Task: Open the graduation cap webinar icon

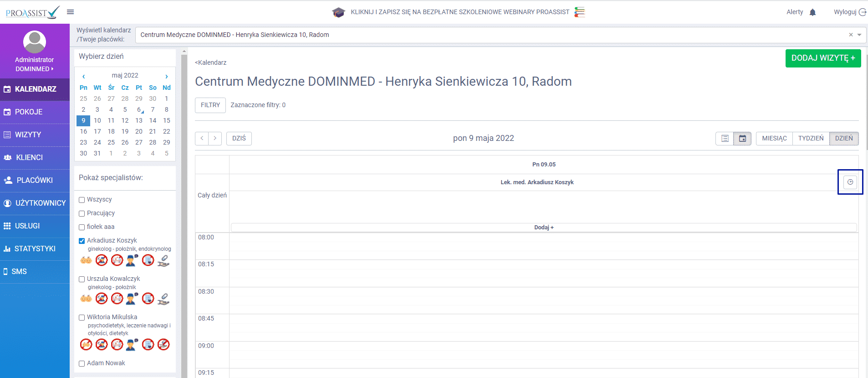Action: tap(338, 12)
